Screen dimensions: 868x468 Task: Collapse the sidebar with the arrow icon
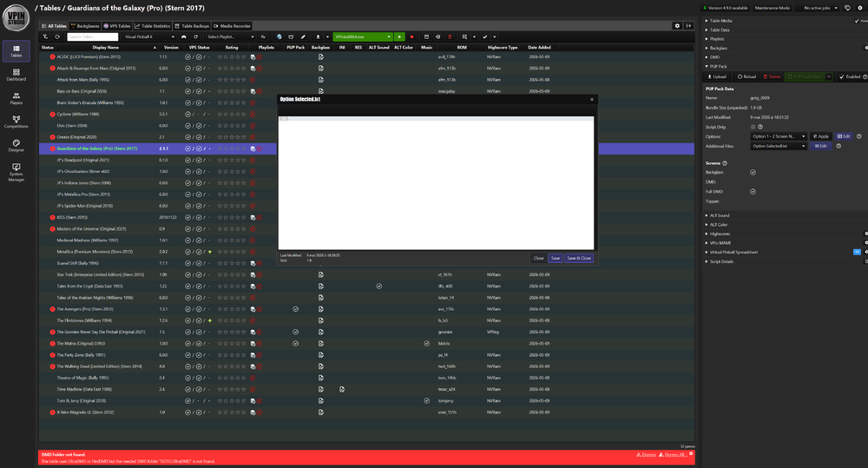[688, 25]
